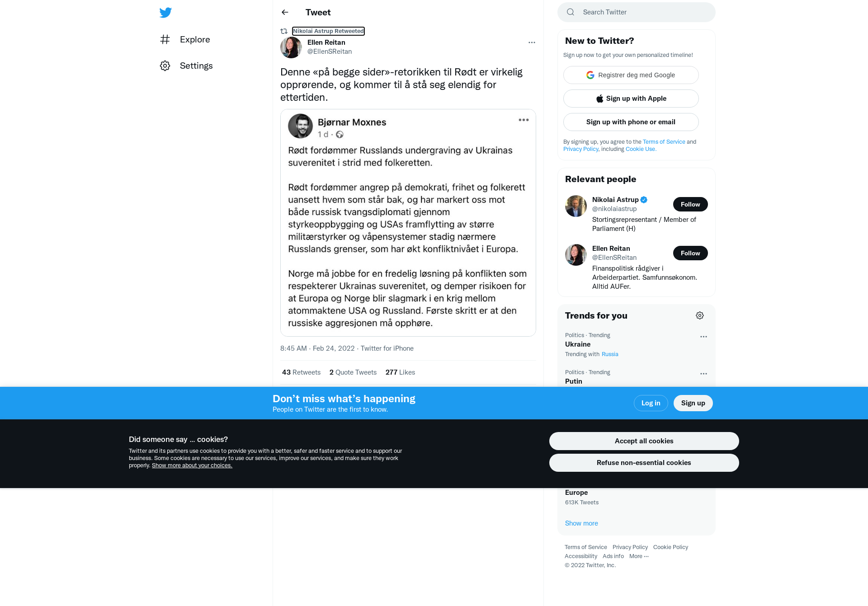Open trends settings gear icon
This screenshot has width=868, height=606.
pos(700,315)
